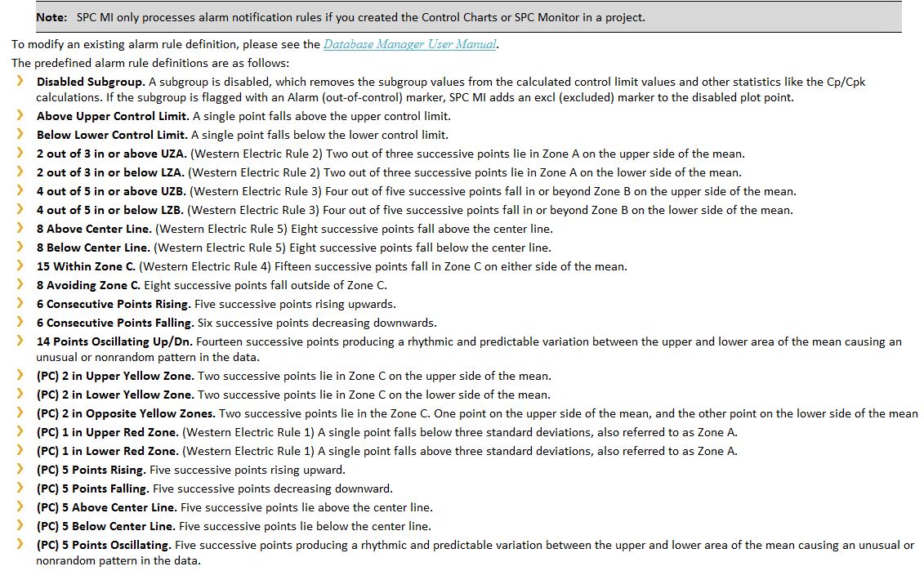Click the chevron bullet beside Above Upper Control Limit
The image size is (924, 571).
pos(20,116)
